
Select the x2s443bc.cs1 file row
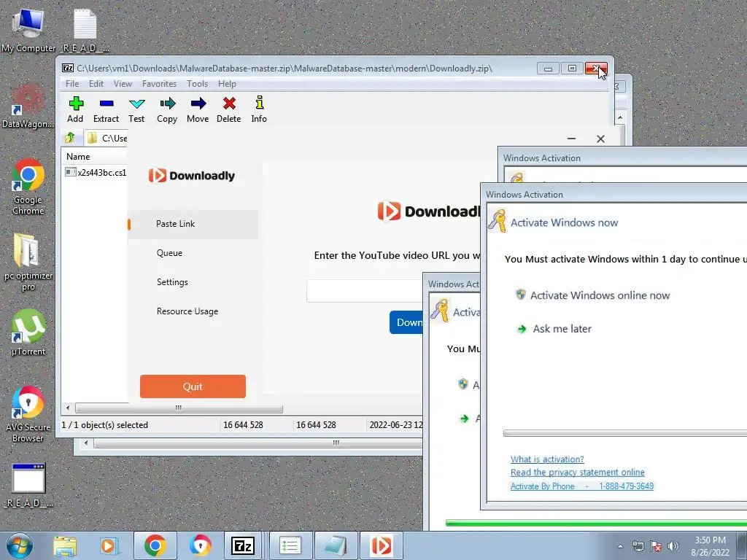click(96, 172)
